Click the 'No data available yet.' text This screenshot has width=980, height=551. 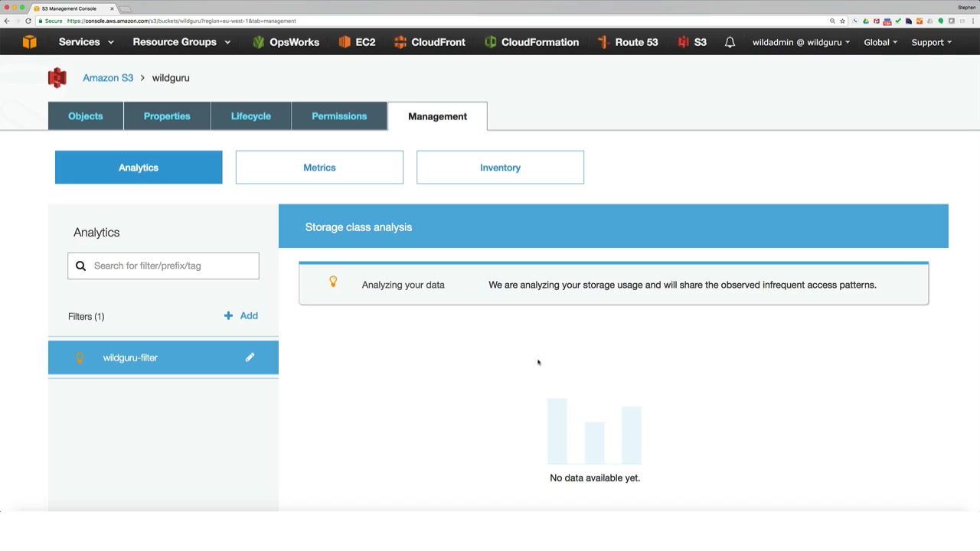click(x=595, y=478)
